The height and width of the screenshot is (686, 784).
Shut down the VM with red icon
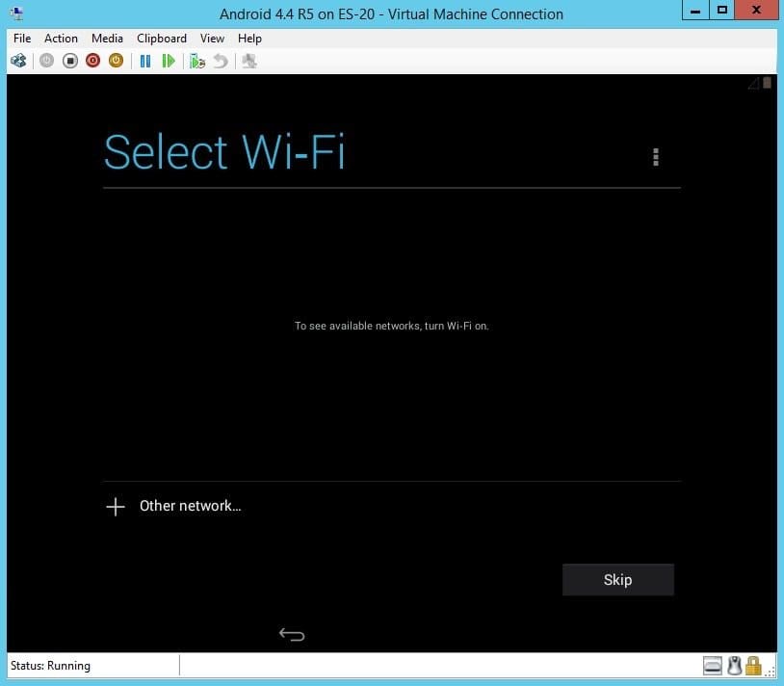click(x=93, y=61)
